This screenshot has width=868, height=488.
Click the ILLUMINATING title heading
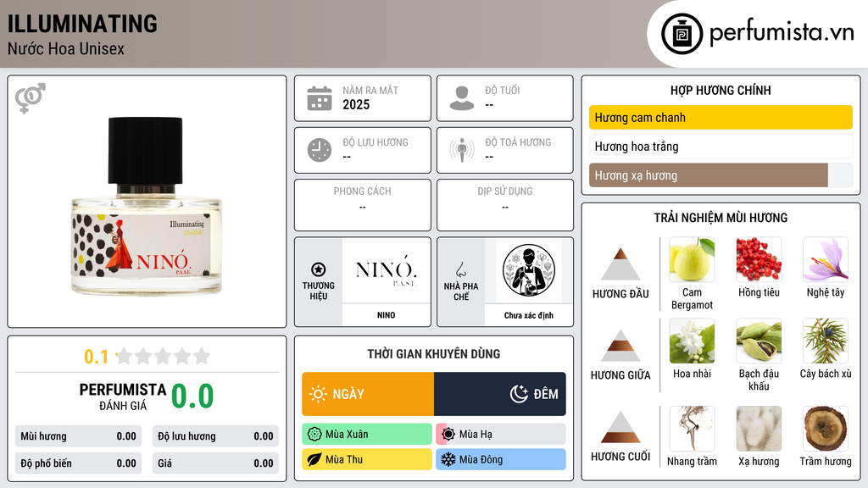point(82,25)
